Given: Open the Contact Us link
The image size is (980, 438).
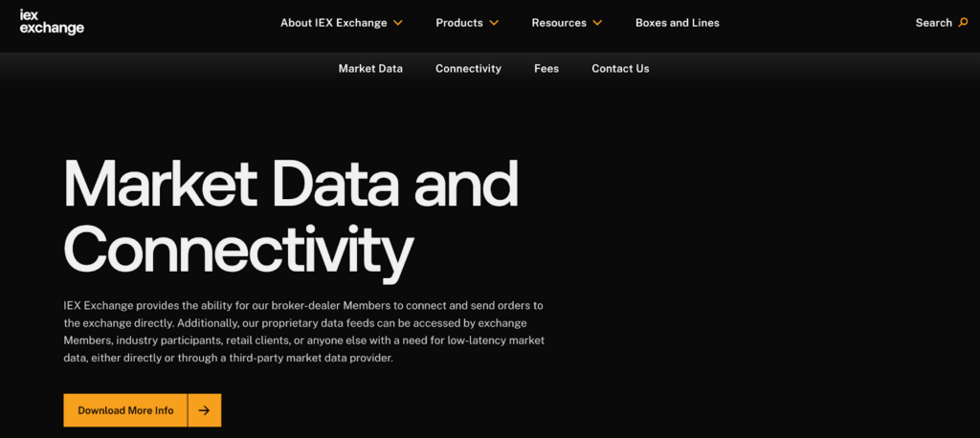Looking at the screenshot, I should (620, 69).
